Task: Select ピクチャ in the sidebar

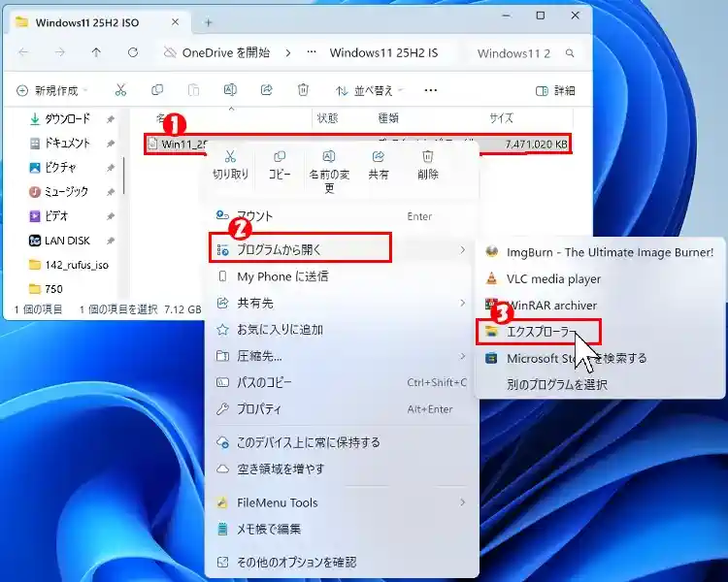Action: click(x=60, y=168)
